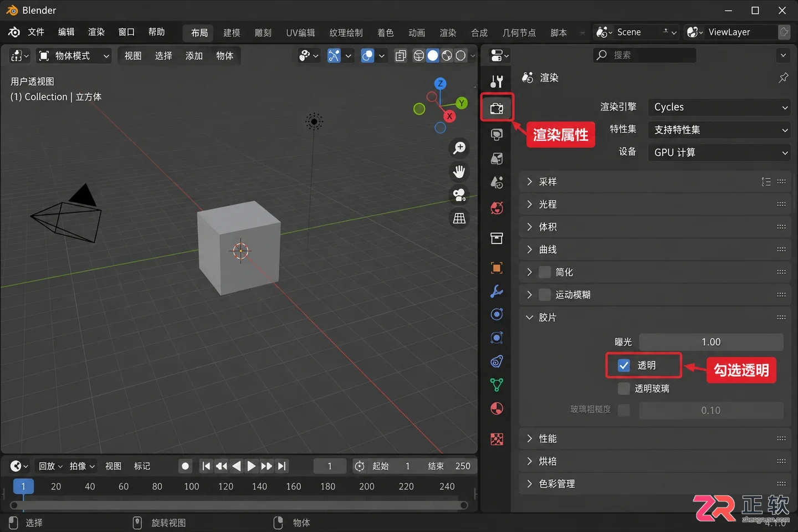The image size is (798, 532).
Task: Toggle the gizmo display button
Action: point(334,55)
